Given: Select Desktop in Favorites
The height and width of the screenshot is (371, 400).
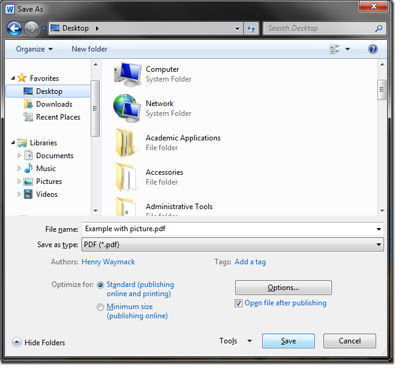Looking at the screenshot, I should (x=48, y=91).
